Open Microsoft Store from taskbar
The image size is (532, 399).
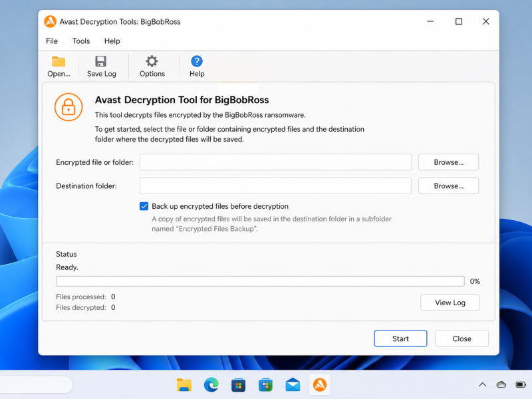(x=239, y=385)
